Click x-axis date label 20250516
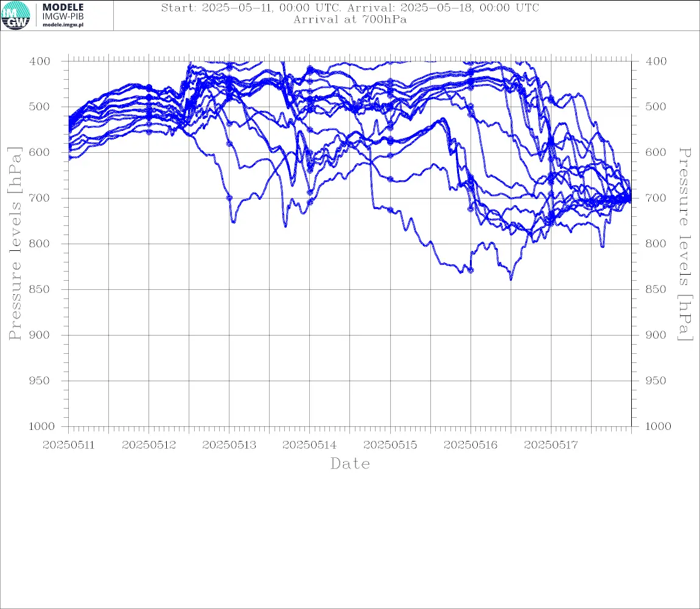The height and width of the screenshot is (609, 700). pyautogui.click(x=471, y=445)
